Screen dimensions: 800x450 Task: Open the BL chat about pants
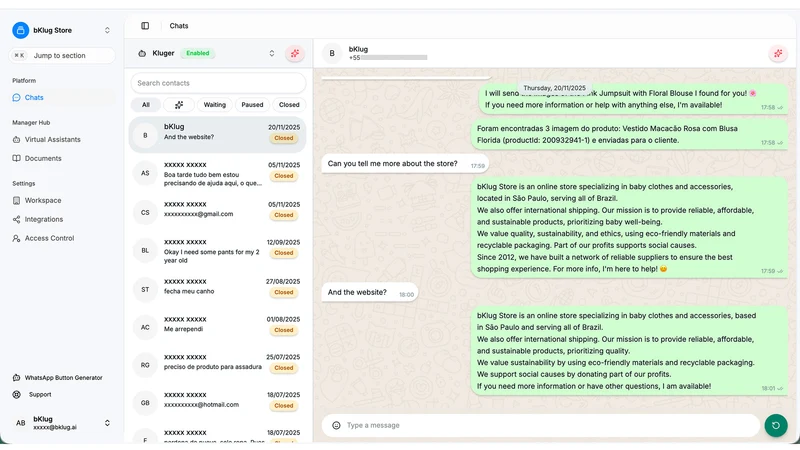coord(217,251)
